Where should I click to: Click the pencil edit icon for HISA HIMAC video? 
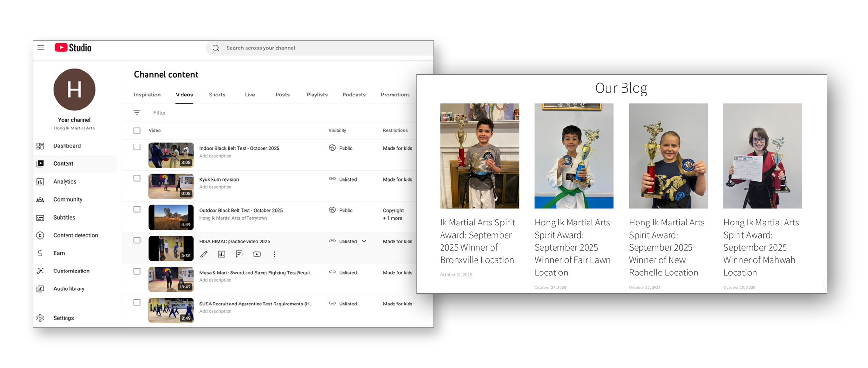(x=204, y=254)
